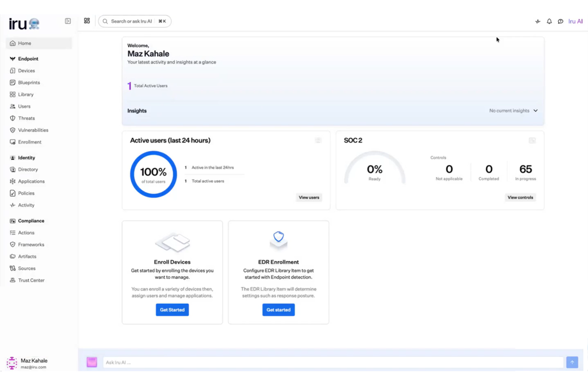Open Directory under the Identity section
This screenshot has width=588, height=392.
pos(28,169)
